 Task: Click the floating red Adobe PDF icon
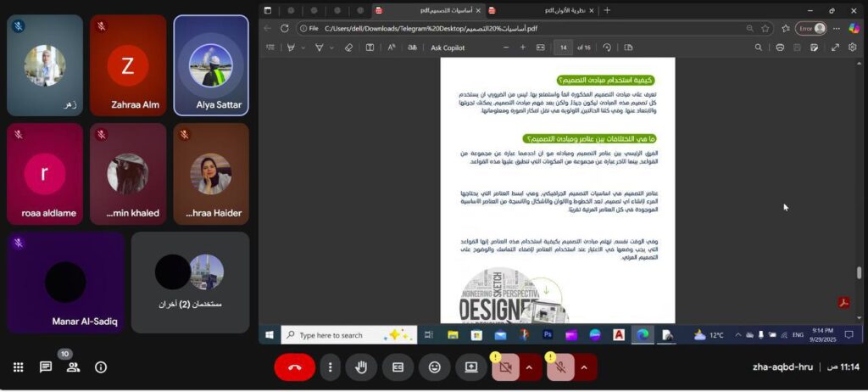843,303
